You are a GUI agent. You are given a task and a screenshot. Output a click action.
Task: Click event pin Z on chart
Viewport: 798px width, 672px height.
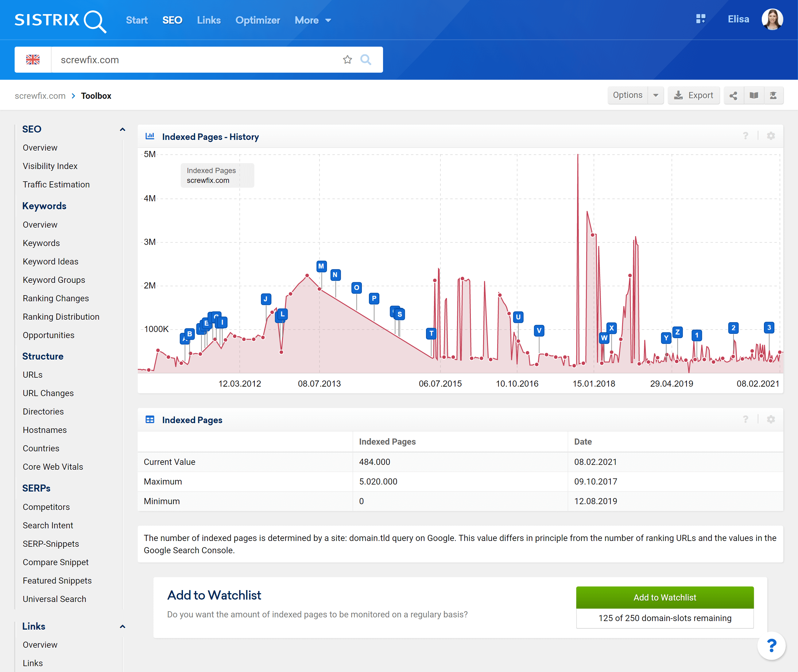pos(677,332)
